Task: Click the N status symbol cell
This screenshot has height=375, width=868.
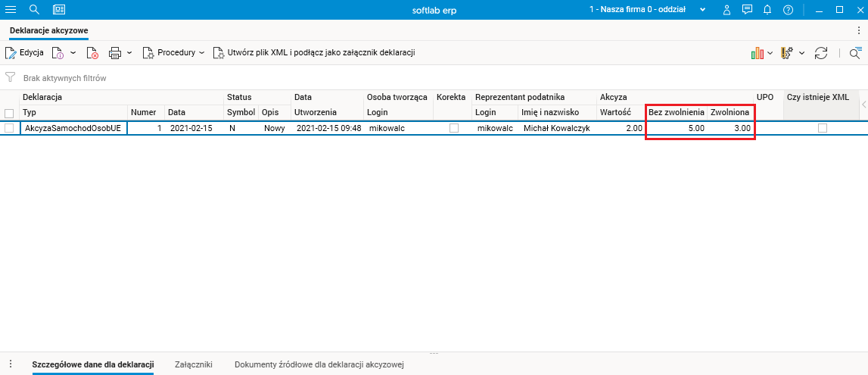Action: coord(241,128)
